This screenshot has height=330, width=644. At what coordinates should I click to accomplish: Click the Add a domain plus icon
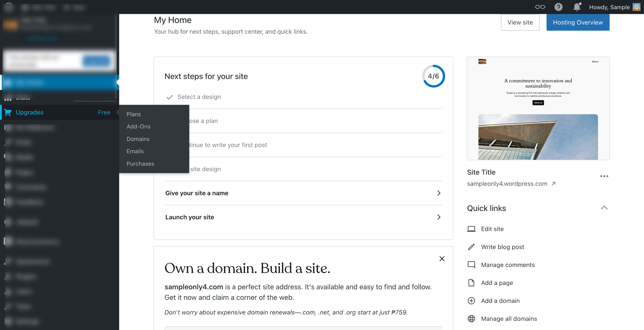[471, 301]
